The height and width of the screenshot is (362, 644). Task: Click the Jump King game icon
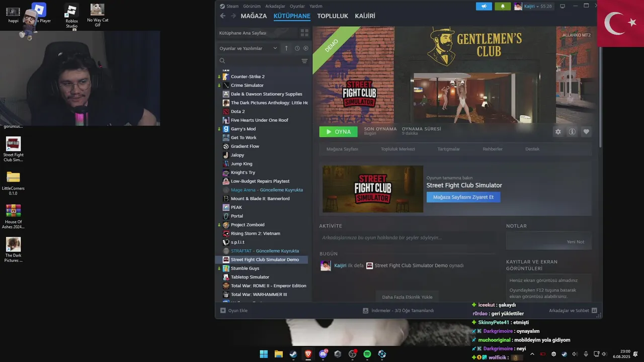(x=226, y=164)
